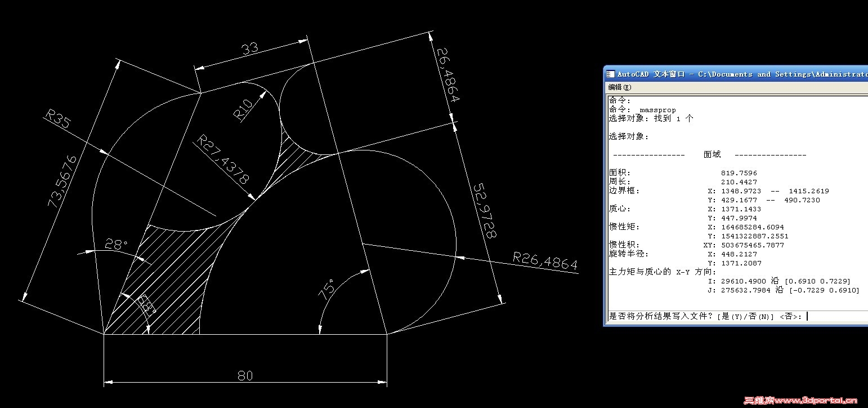Select the R10 radius dimension text
868x408 pixels.
[x=243, y=110]
